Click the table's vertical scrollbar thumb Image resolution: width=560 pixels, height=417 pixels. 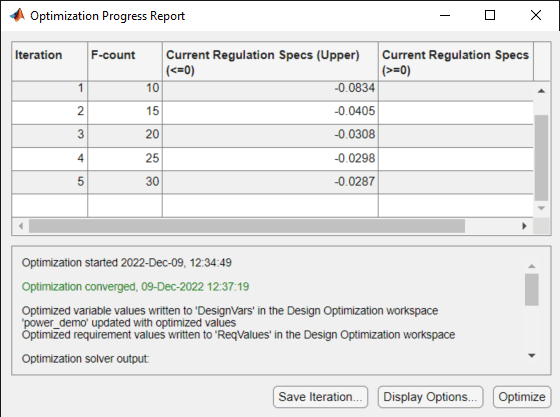[541, 158]
